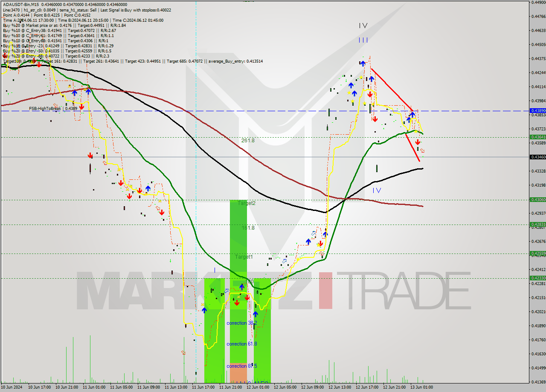
Task: Click the 0.41369 price axis value
Action: coord(538,382)
